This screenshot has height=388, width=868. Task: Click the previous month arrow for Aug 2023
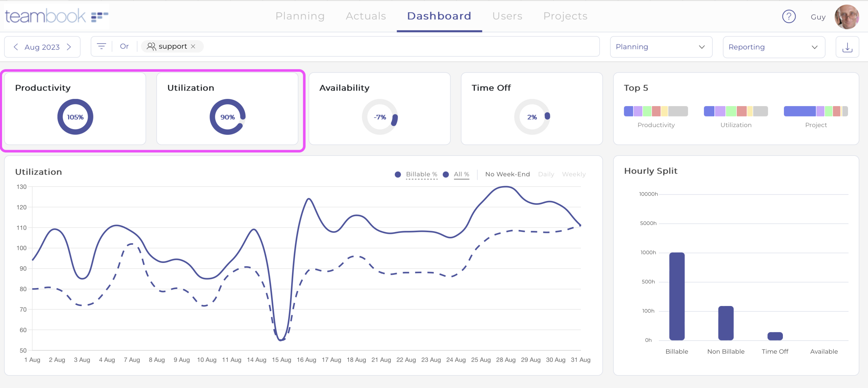(x=16, y=47)
